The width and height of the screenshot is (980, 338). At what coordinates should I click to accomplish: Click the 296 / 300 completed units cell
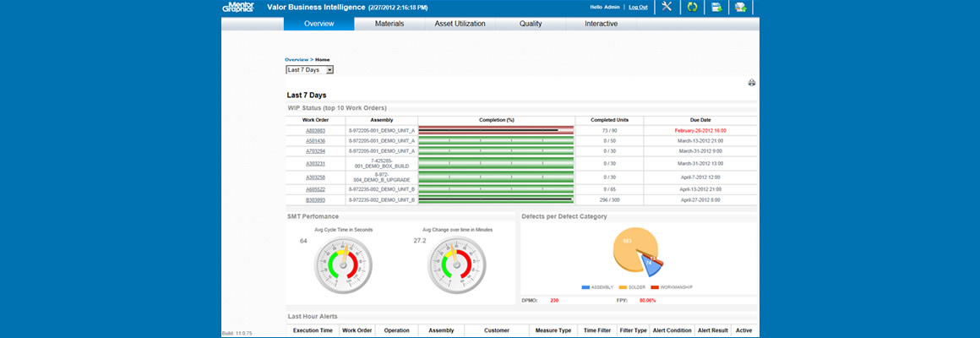coord(609,200)
